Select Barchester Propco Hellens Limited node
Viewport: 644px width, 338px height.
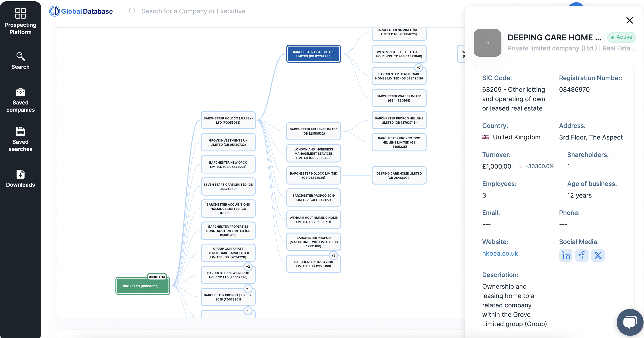tap(399, 120)
